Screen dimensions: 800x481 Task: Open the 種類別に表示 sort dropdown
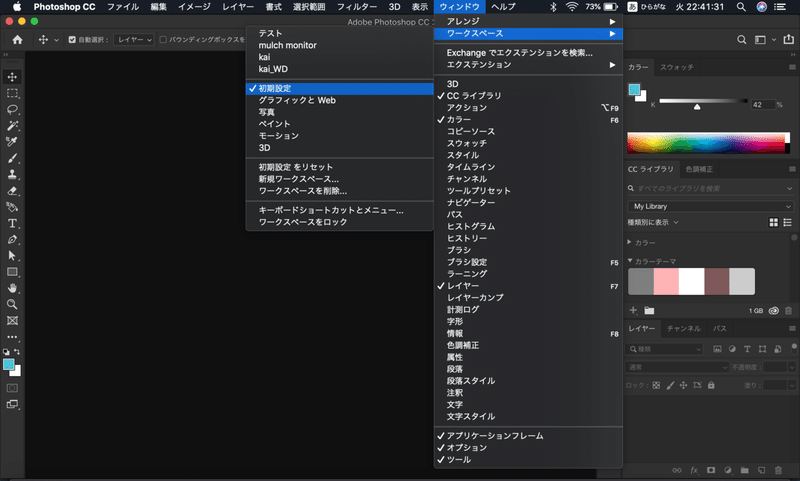653,222
